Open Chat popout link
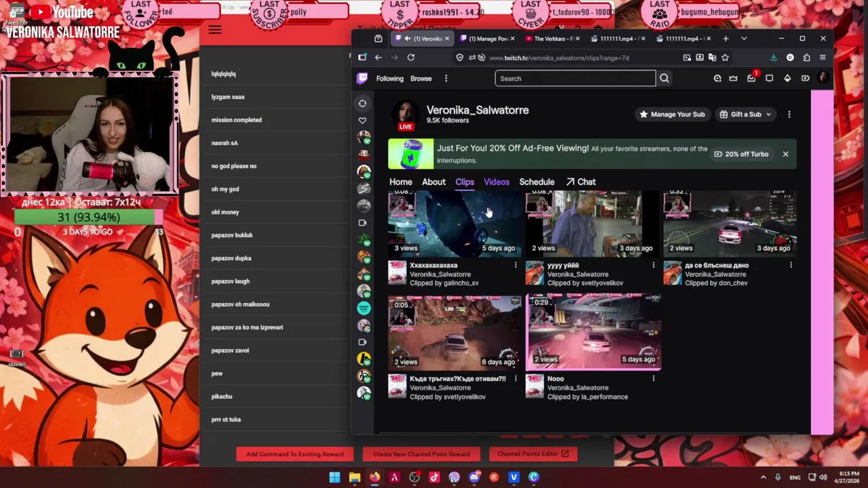 click(x=581, y=182)
